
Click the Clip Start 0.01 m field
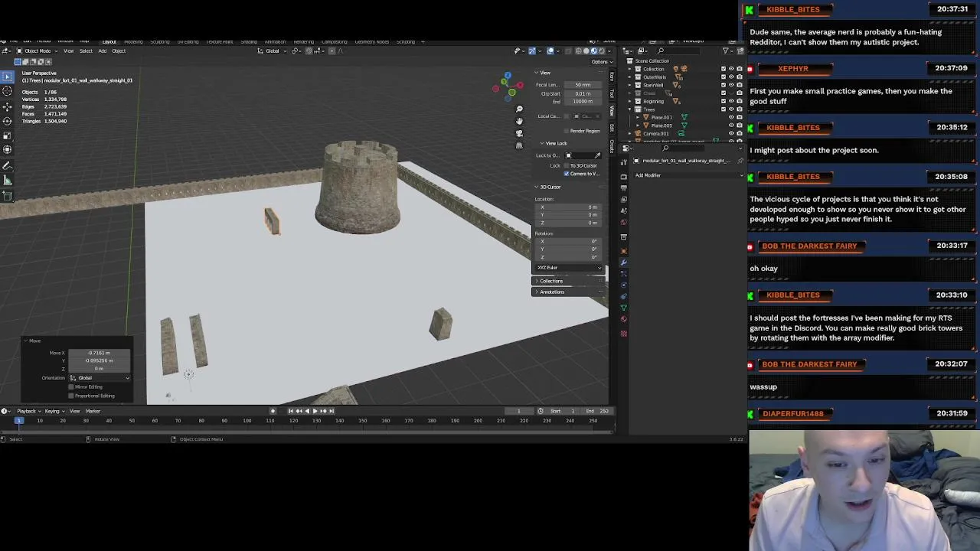(x=583, y=93)
